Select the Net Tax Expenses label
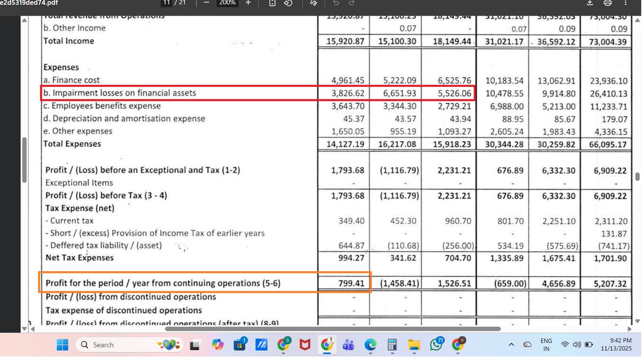 [x=79, y=257]
